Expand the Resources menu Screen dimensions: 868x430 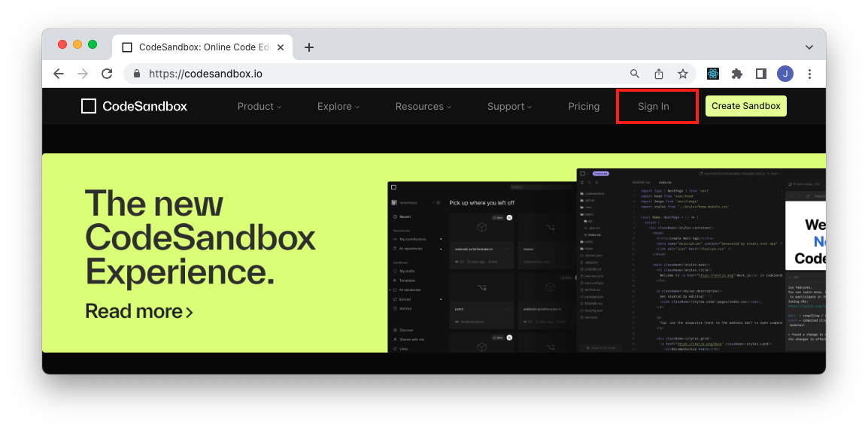pos(423,106)
